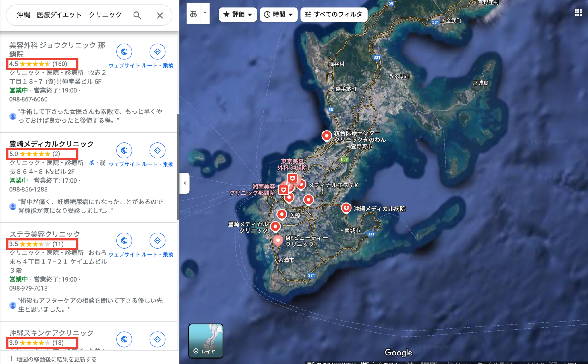Click phone number 098-867-6060
This screenshot has width=588, height=364.
click(x=28, y=99)
